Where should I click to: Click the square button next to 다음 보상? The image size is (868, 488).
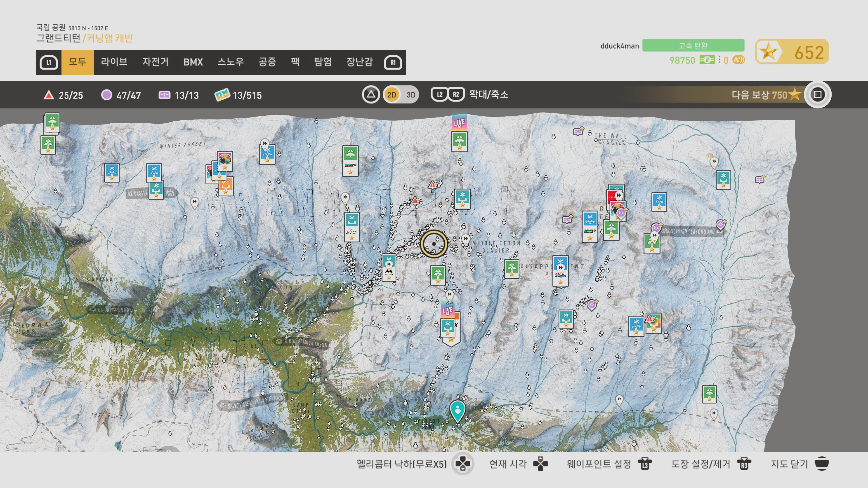point(818,95)
